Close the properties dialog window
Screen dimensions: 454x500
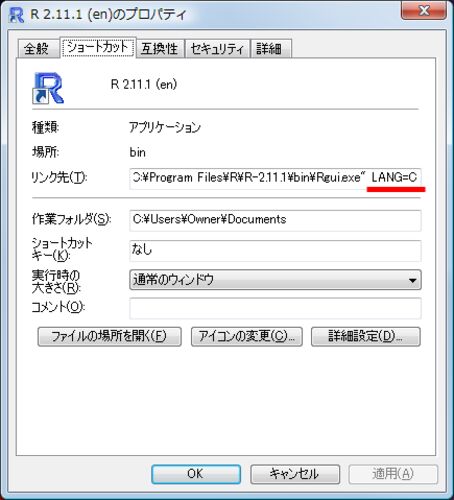point(424,11)
